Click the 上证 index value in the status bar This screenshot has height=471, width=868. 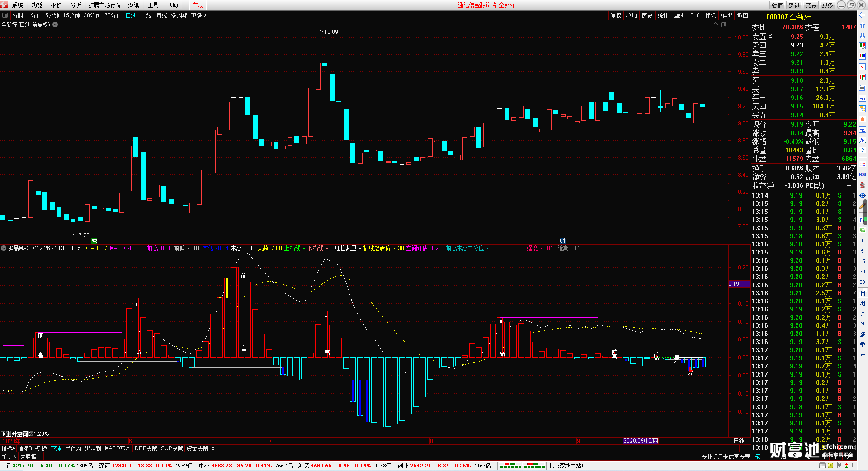23,466
